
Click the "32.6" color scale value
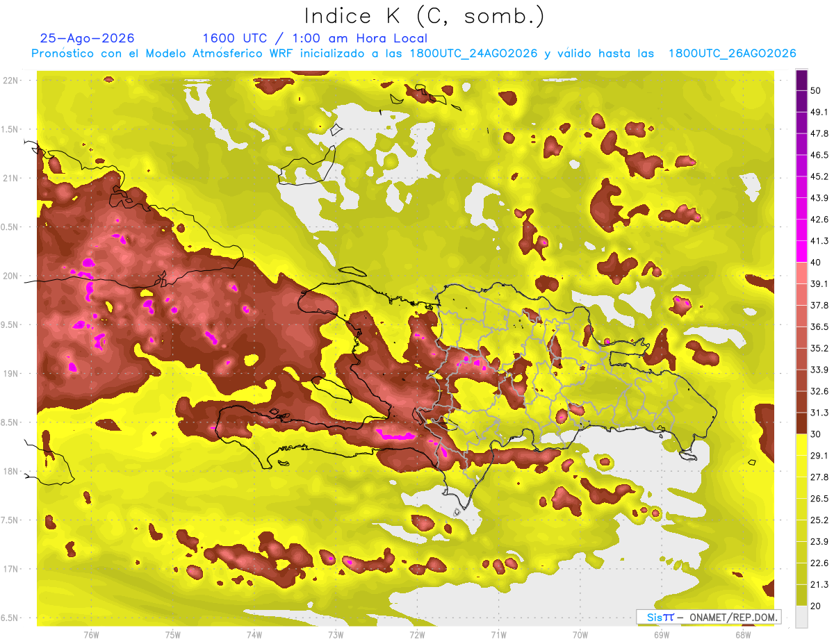click(819, 391)
